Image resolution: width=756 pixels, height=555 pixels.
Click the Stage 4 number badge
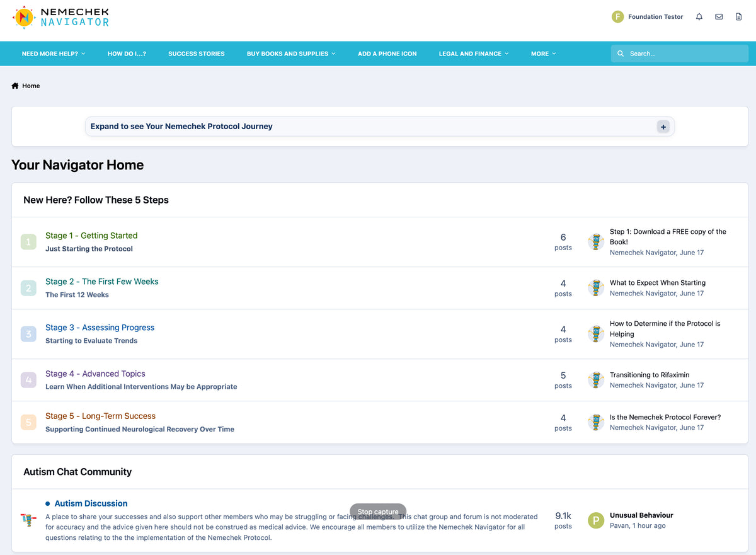(28, 380)
